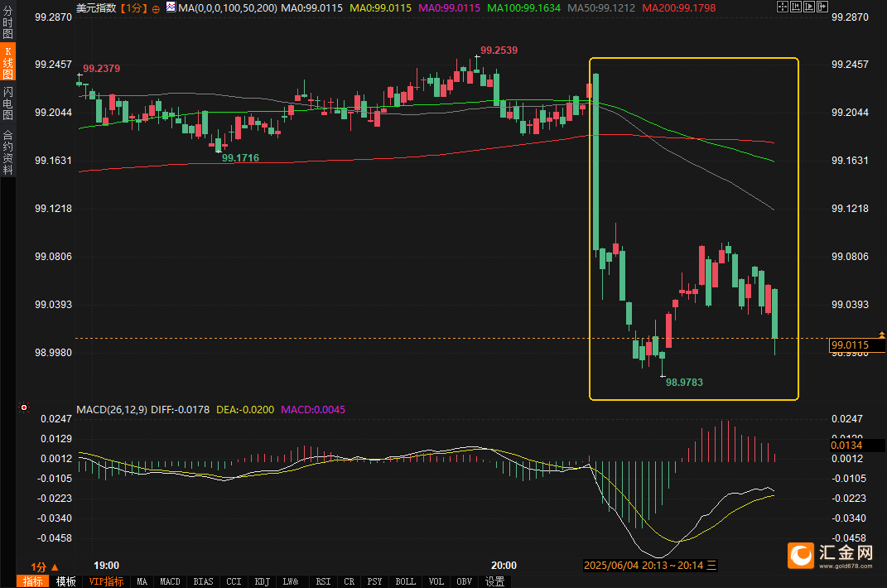Open the VIP指标 tab
This screenshot has height=588, width=887.
pos(106,581)
